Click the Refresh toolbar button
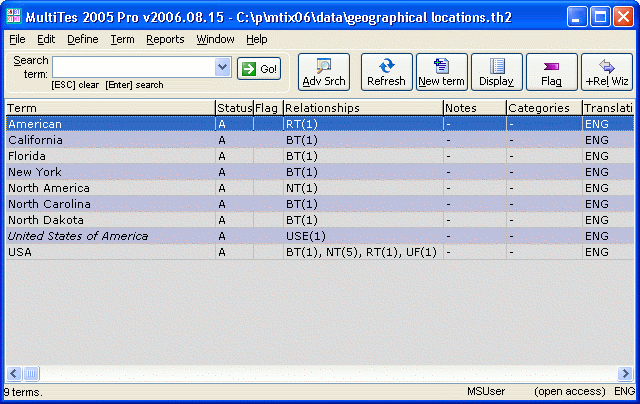 [386, 72]
